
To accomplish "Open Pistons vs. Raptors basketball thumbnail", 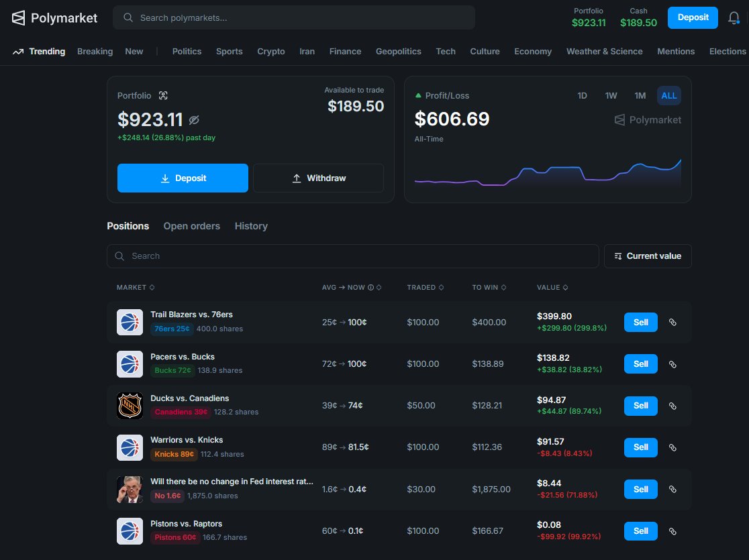I will pyautogui.click(x=130, y=531).
